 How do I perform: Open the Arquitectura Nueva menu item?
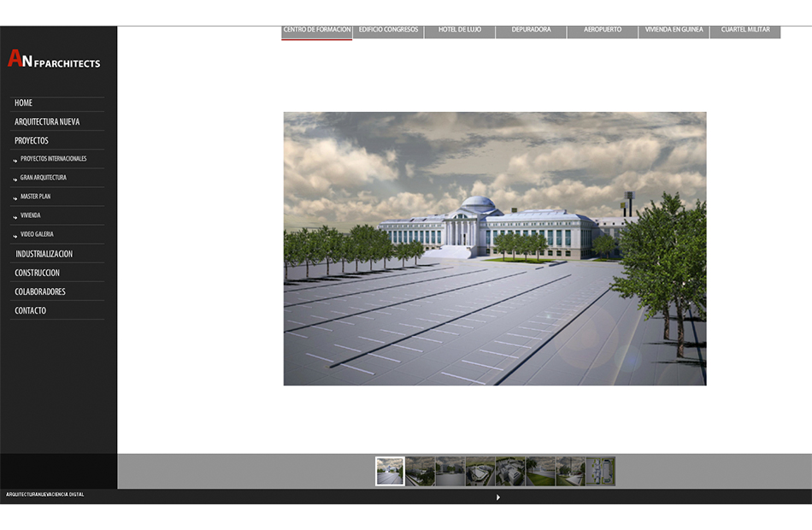tap(47, 122)
